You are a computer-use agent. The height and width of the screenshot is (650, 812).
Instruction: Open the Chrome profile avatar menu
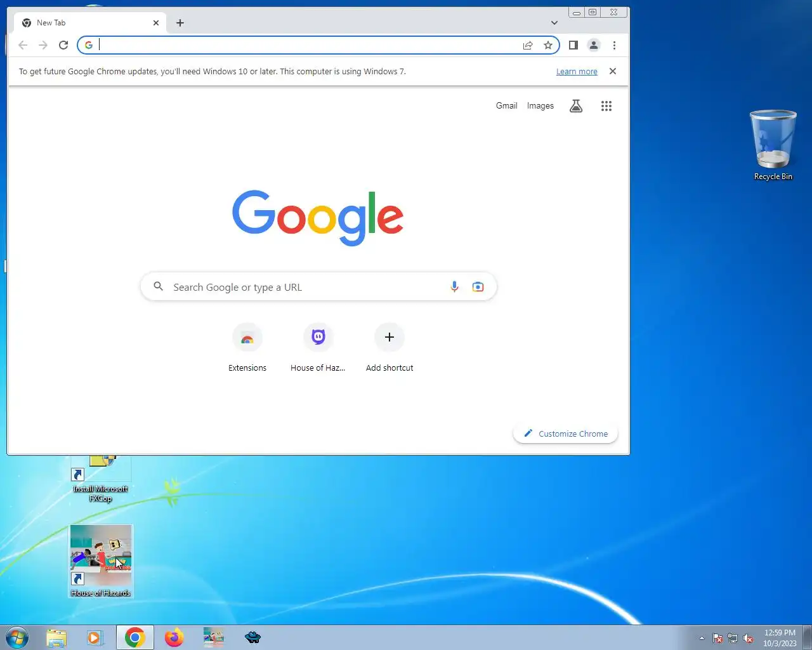[x=594, y=45]
